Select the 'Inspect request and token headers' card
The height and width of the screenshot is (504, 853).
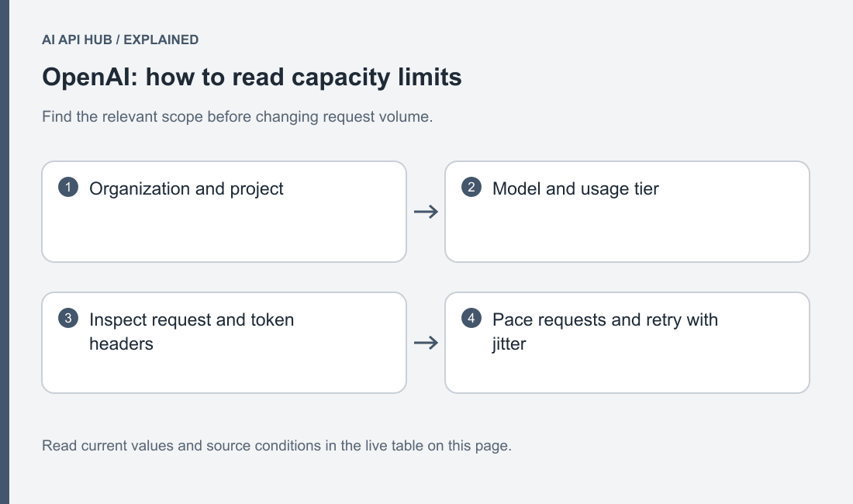pyautogui.click(x=224, y=343)
